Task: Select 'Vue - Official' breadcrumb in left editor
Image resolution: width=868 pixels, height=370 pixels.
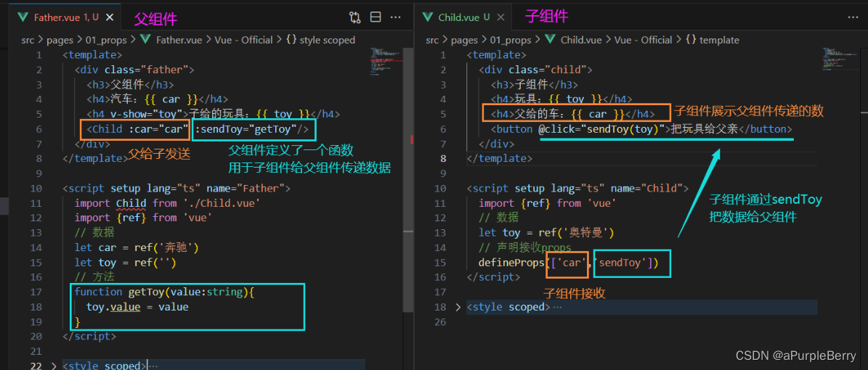Action: click(243, 40)
